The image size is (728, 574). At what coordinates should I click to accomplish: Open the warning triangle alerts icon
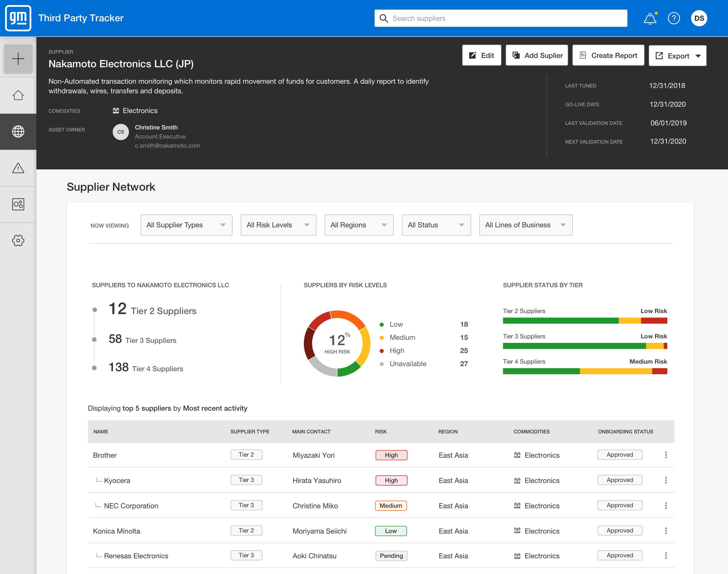18,168
